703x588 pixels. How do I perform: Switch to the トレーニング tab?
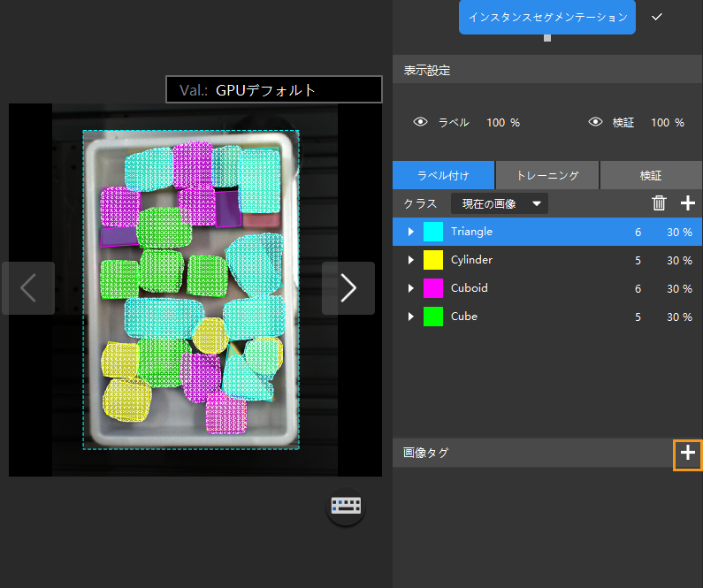tap(547, 175)
